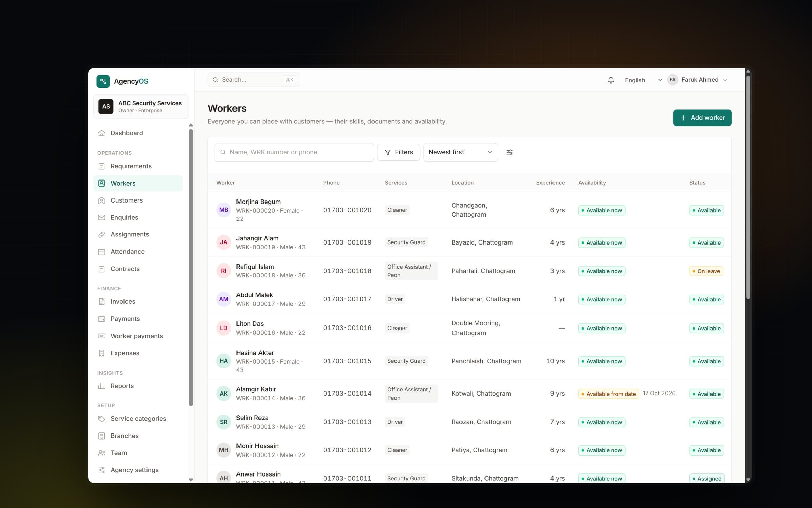The height and width of the screenshot is (508, 812).
Task: Click the Assigned status for Anwar Hossain
Action: pyautogui.click(x=707, y=479)
